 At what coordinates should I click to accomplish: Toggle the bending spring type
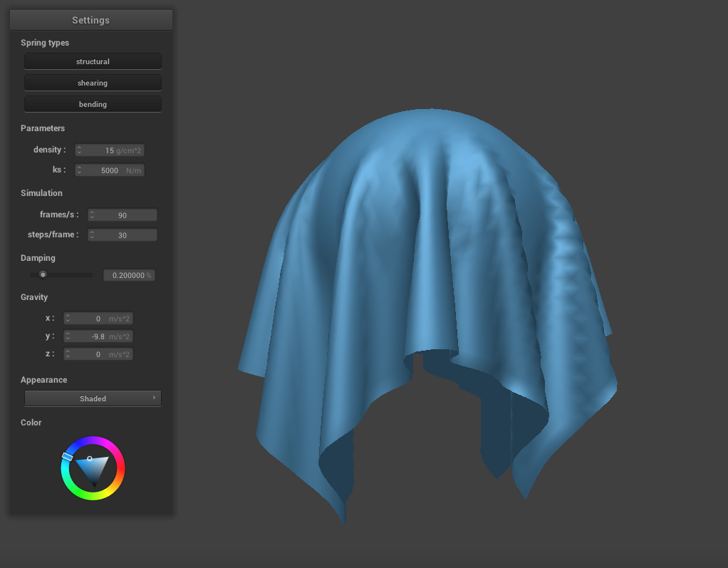click(93, 104)
